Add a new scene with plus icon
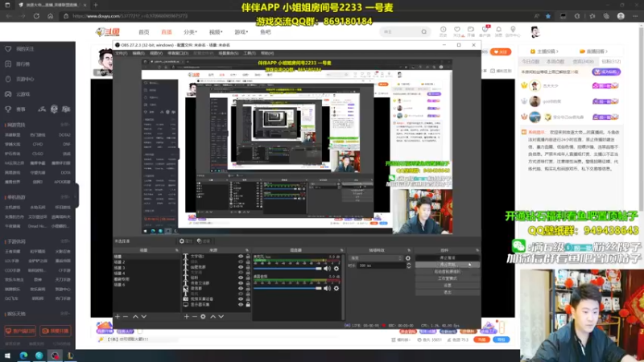Viewport: 644px width, 362px height. [x=118, y=316]
